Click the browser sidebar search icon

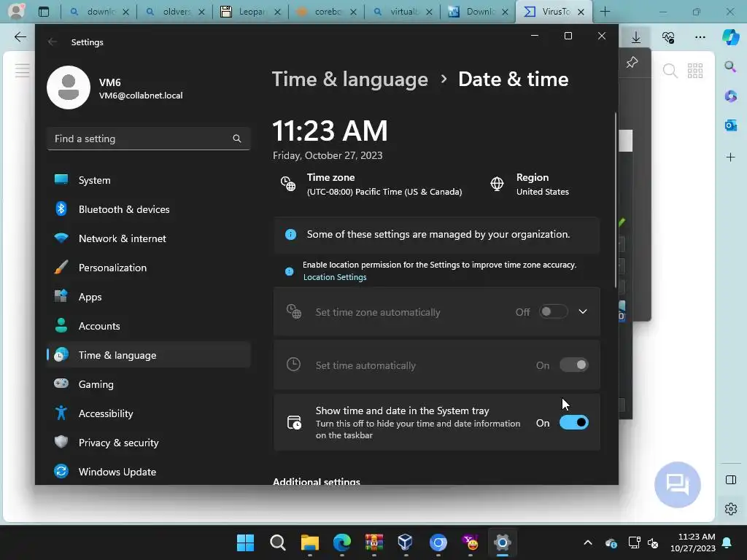click(x=730, y=66)
